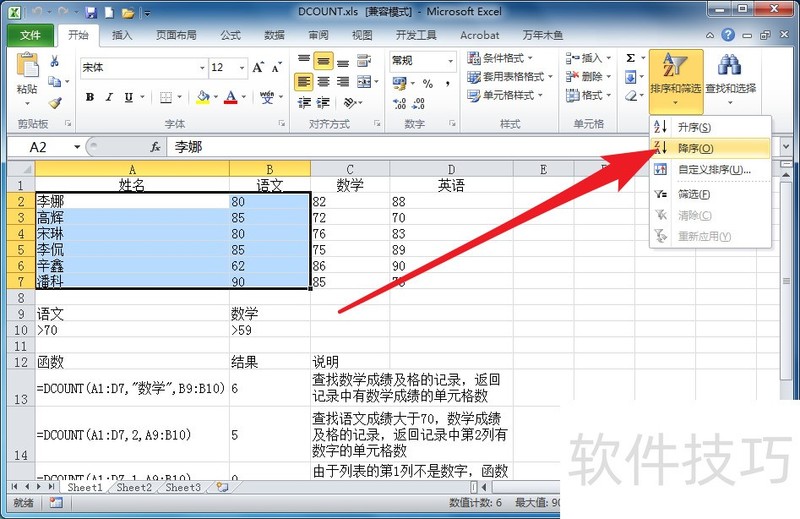Click the Fill down arrow icon
This screenshot has height=519, width=800.
click(631, 77)
